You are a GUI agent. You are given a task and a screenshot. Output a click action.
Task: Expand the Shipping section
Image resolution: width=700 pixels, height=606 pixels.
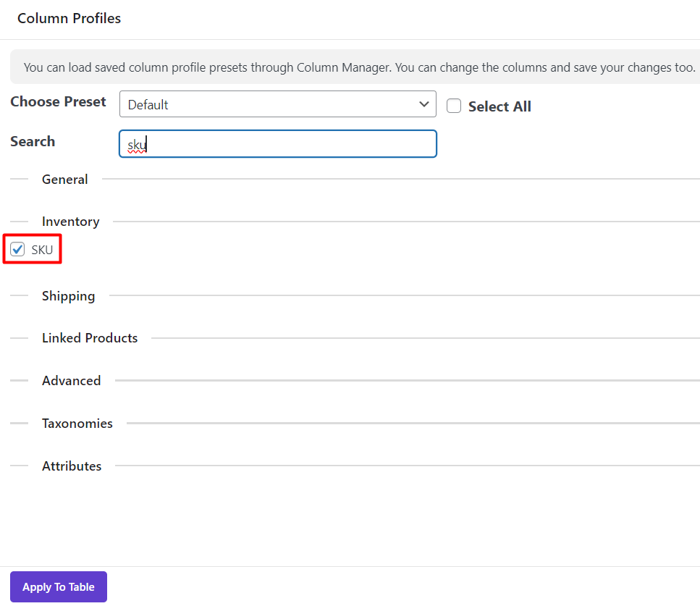click(68, 296)
